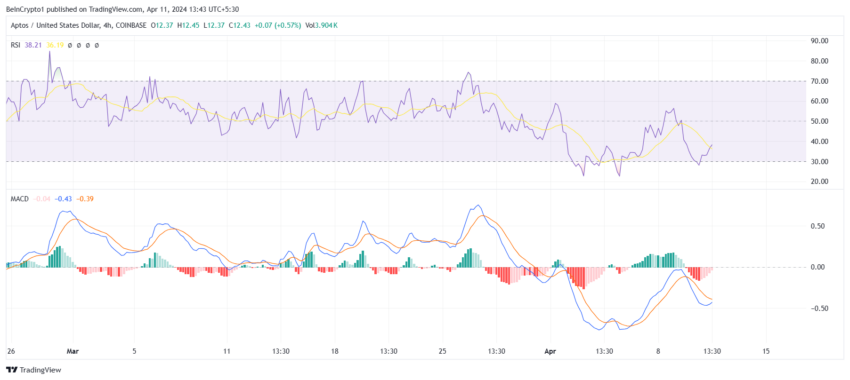The image size is (850, 380).
Task: Click the 30.00 RSI scale level
Action: coord(820,162)
